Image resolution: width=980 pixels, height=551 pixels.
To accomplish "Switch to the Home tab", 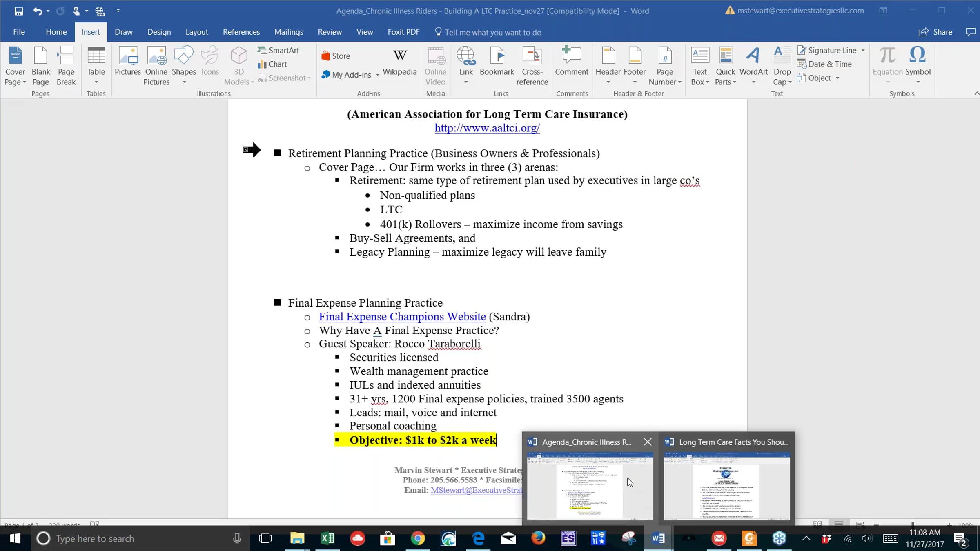I will click(x=56, y=32).
